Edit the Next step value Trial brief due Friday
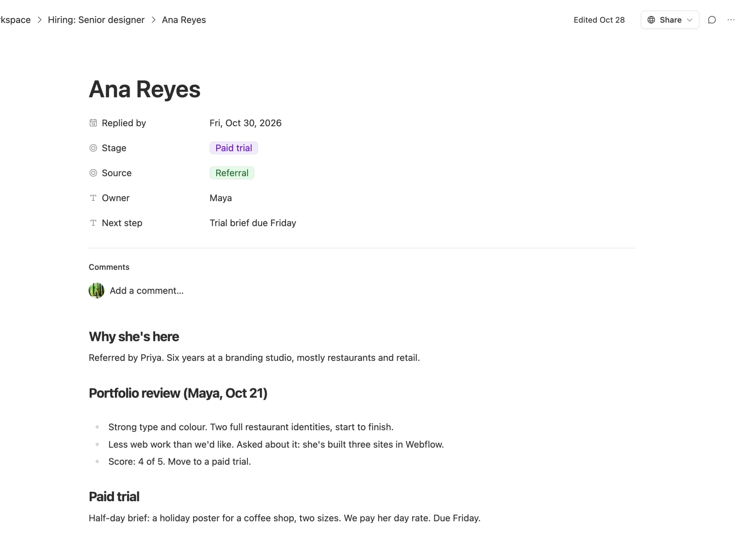 tap(253, 223)
